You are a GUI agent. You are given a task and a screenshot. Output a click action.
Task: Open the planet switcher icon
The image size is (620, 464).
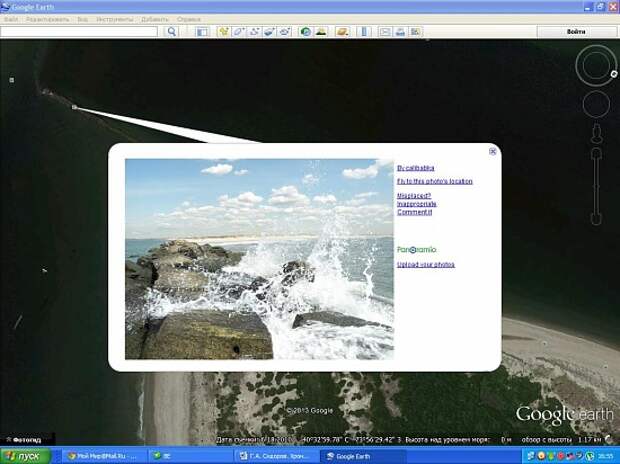[x=342, y=32]
